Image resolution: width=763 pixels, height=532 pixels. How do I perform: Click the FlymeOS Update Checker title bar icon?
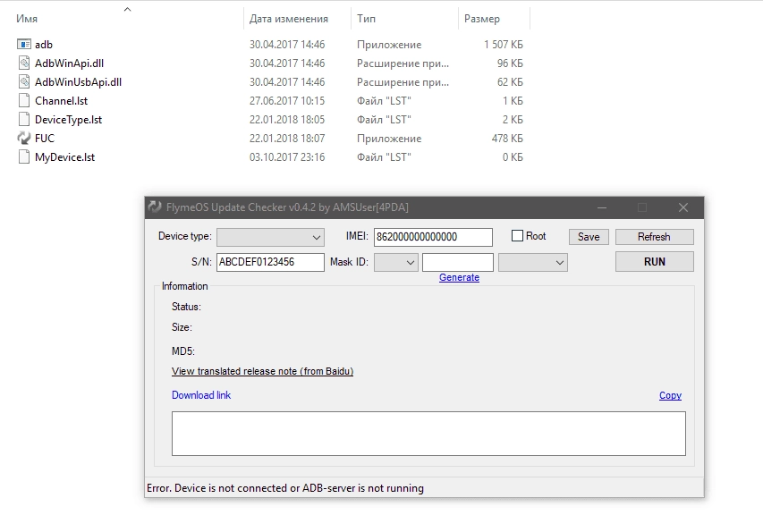(x=155, y=207)
